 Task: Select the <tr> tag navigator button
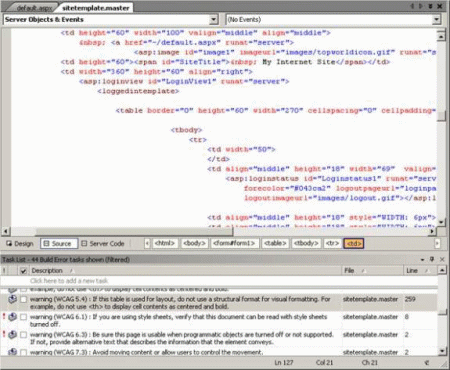(x=332, y=243)
